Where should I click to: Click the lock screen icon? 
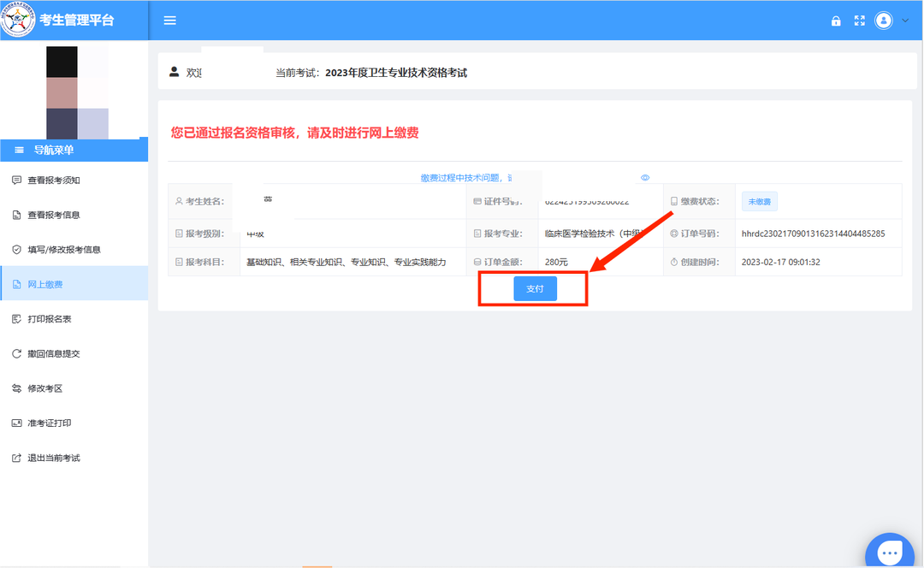click(836, 21)
